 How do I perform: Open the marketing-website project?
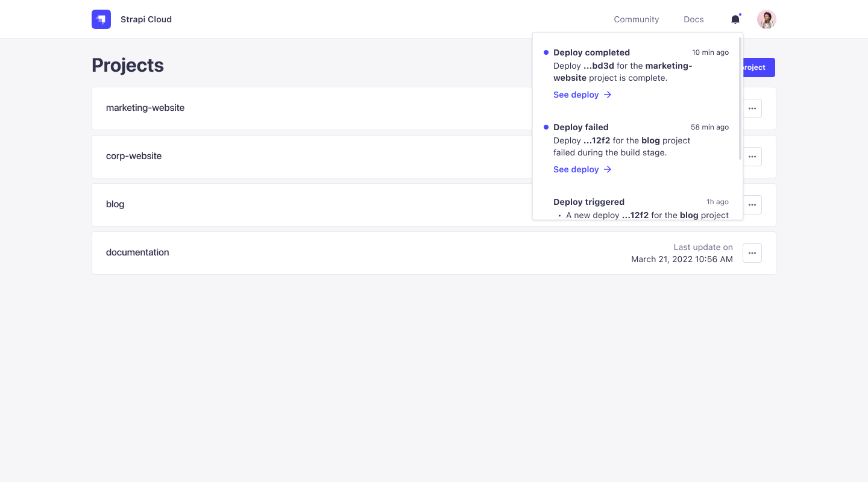tap(145, 108)
